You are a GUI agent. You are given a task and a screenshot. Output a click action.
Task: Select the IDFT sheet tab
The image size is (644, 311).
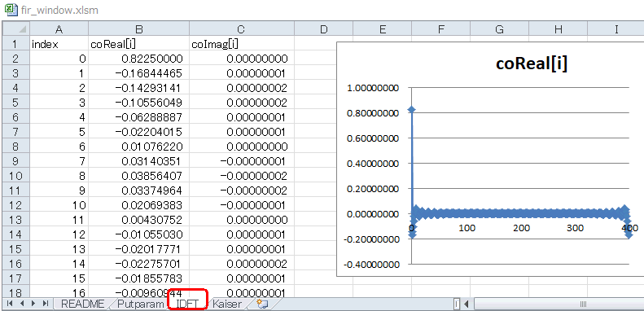click(188, 304)
